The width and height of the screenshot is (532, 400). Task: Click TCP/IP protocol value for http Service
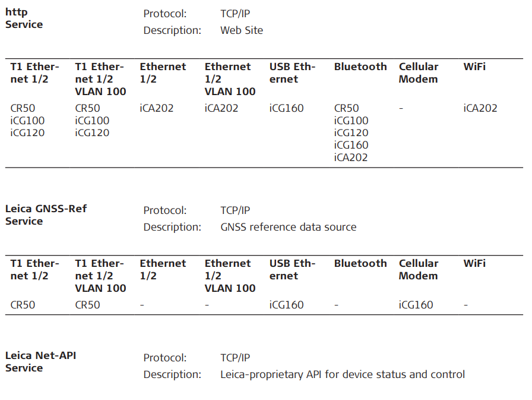click(235, 14)
